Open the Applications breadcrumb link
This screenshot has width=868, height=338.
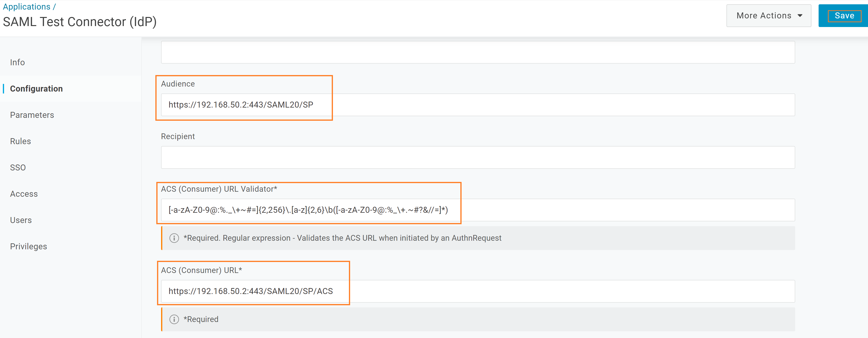pos(27,7)
